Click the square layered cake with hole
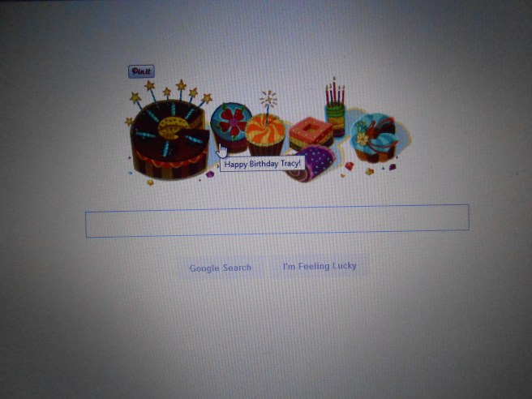 pos(311,133)
